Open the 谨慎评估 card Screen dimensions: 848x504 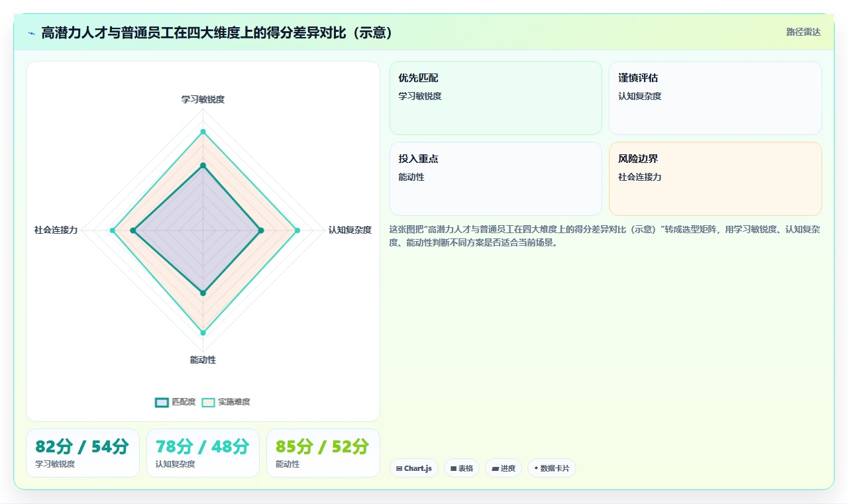(715, 98)
